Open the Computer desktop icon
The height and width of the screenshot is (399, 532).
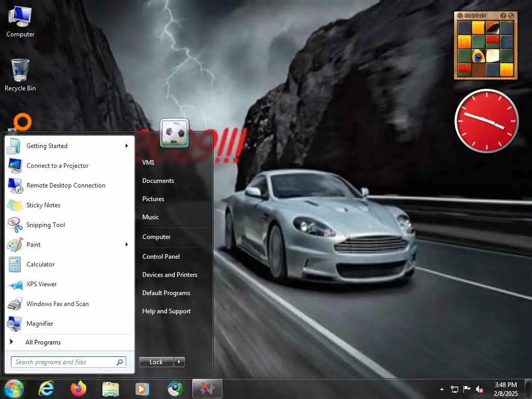pos(20,21)
